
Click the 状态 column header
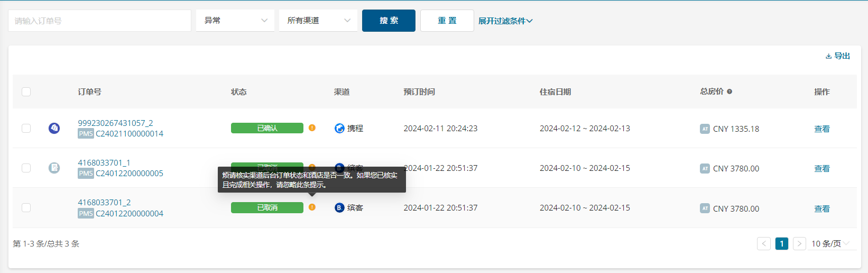239,92
